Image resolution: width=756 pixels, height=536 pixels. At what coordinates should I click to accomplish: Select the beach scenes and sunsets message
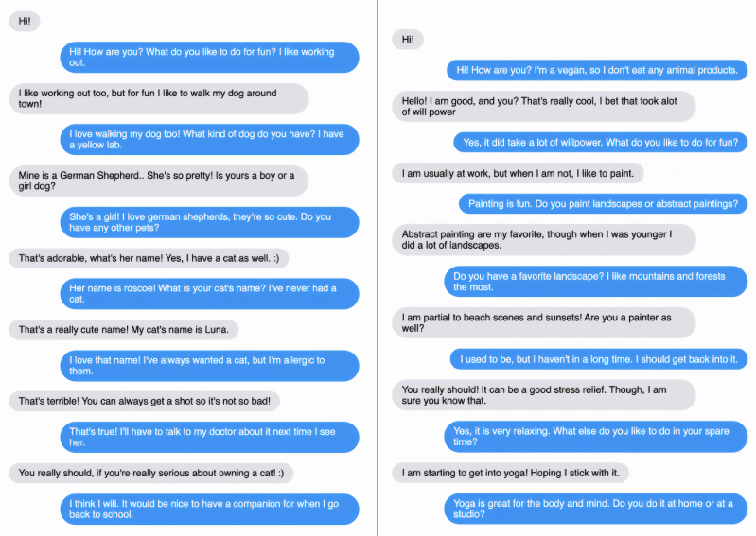pyautogui.click(x=543, y=323)
